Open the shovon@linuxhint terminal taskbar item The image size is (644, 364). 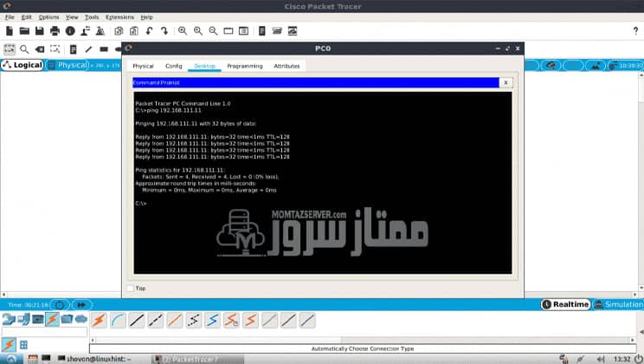[x=94, y=359]
